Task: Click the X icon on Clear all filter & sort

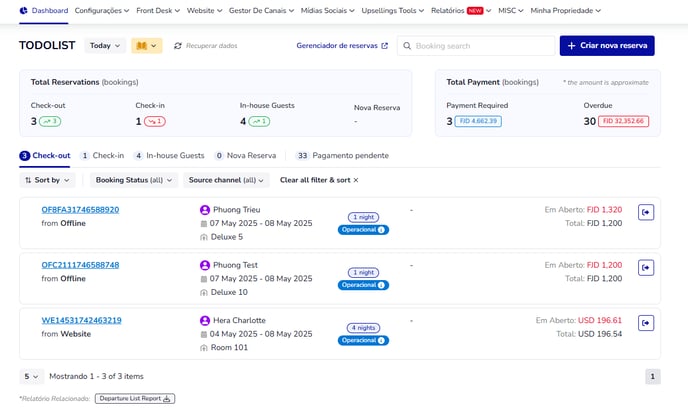Action: (356, 180)
